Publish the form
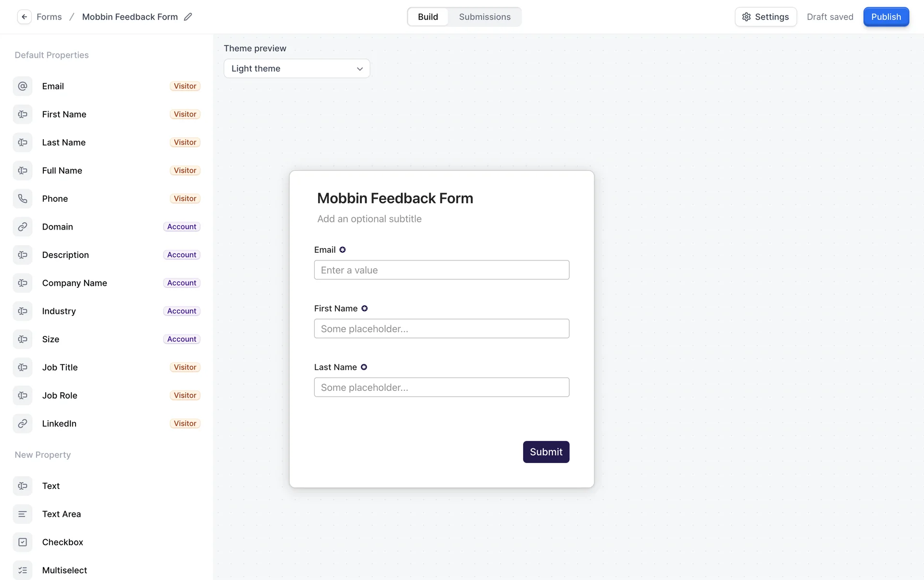This screenshot has height=580, width=924. coord(885,17)
